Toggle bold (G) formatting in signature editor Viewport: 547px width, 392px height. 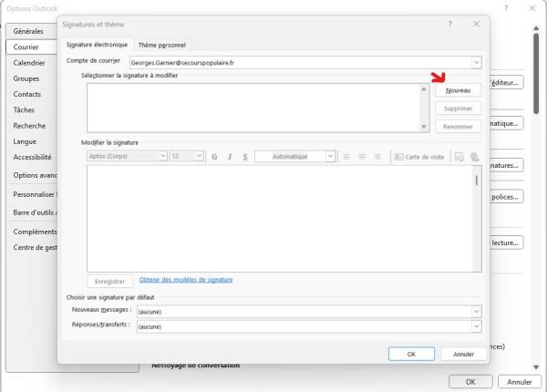point(214,157)
